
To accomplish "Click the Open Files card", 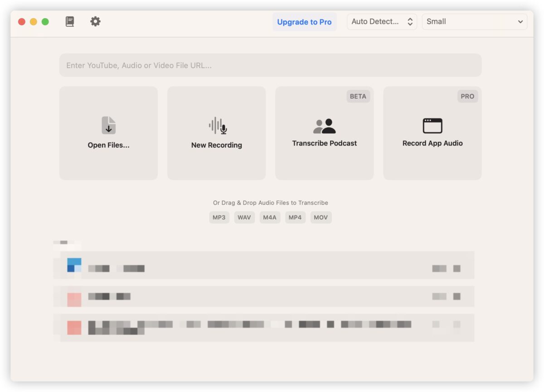I will tap(108, 133).
